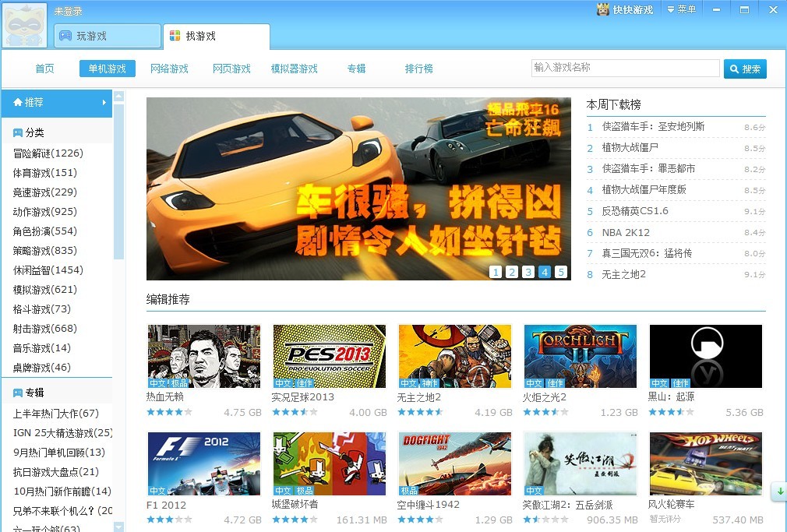
Task: Open the 无主之地2 cover thumbnail
Action: [x=455, y=356]
